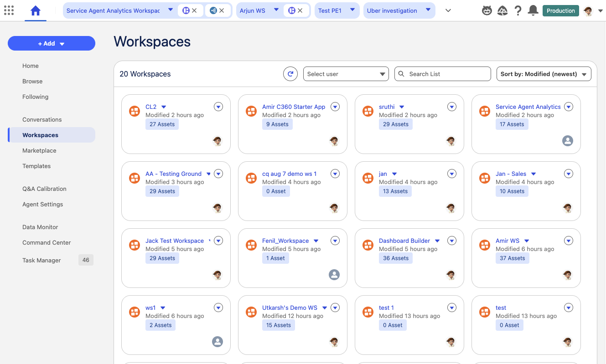Open the notifications bell icon
The height and width of the screenshot is (364, 606).
point(533,10)
